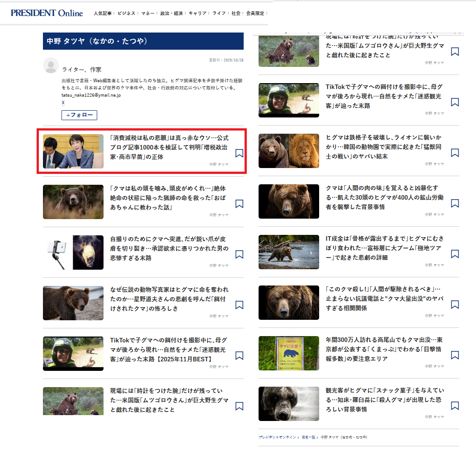The width and height of the screenshot is (476, 449).
Task: Toggle the +フォロー follow button
Action: coord(79,115)
